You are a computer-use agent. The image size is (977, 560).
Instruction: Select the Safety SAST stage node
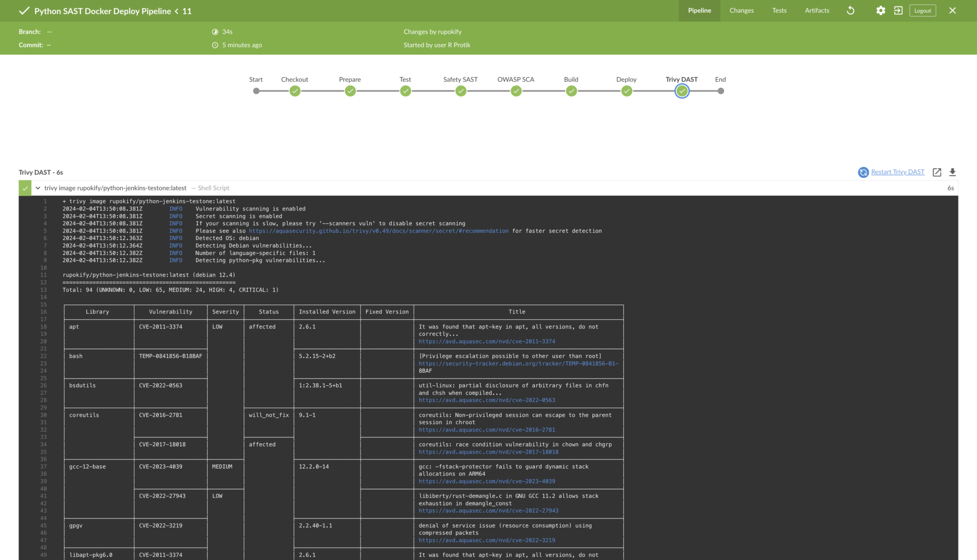[460, 91]
